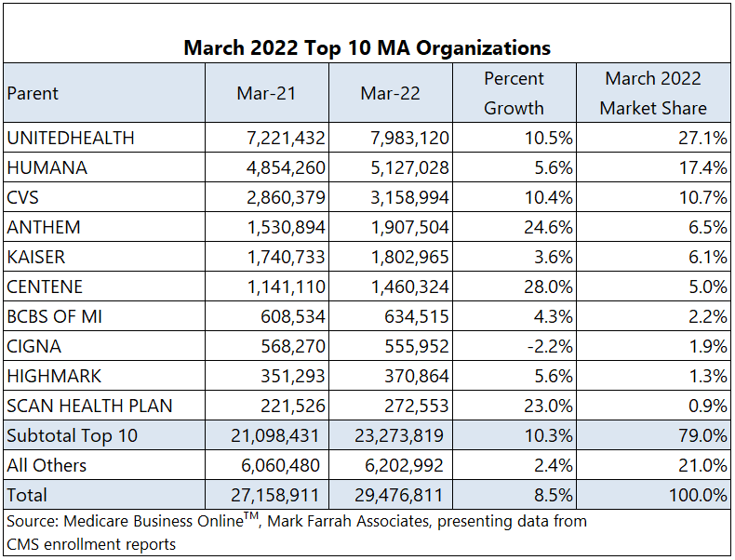Select the CENTENE row label
735x560 pixels.
click(x=45, y=287)
